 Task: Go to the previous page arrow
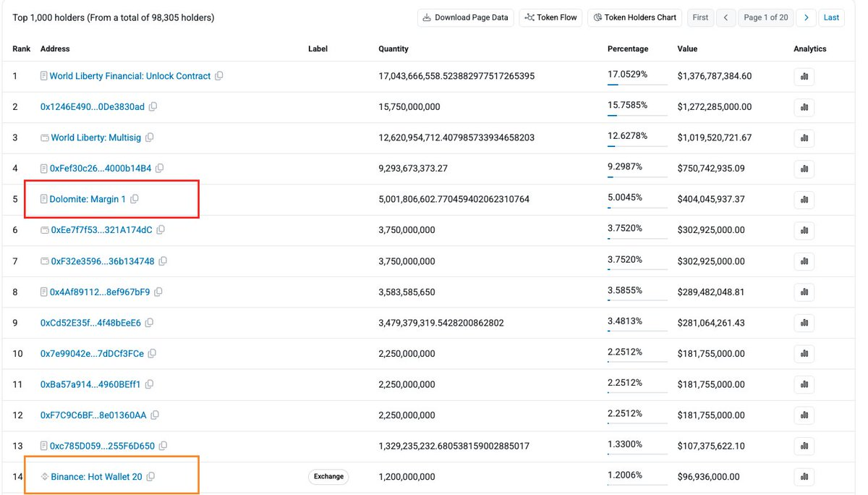726,17
